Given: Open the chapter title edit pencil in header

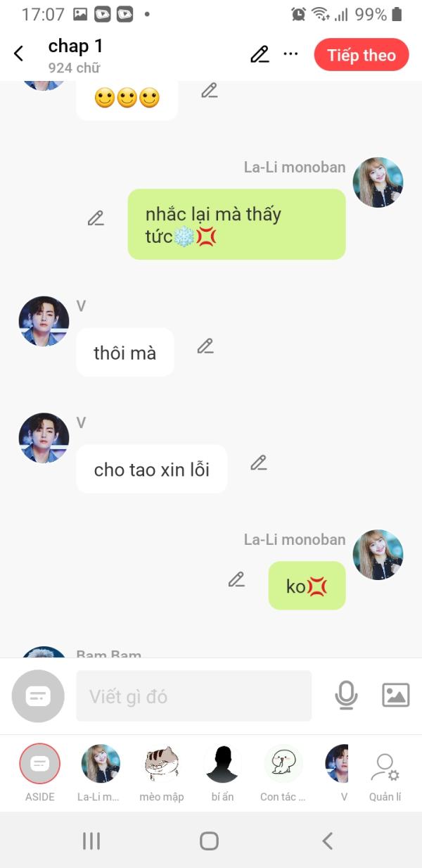Looking at the screenshot, I should click(x=260, y=54).
